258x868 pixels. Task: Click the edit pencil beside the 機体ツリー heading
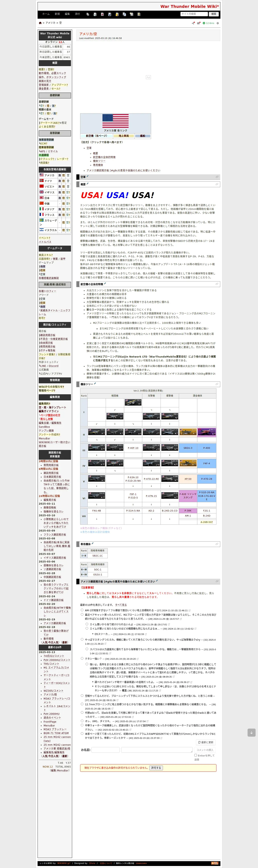pyautogui.click(x=95, y=383)
